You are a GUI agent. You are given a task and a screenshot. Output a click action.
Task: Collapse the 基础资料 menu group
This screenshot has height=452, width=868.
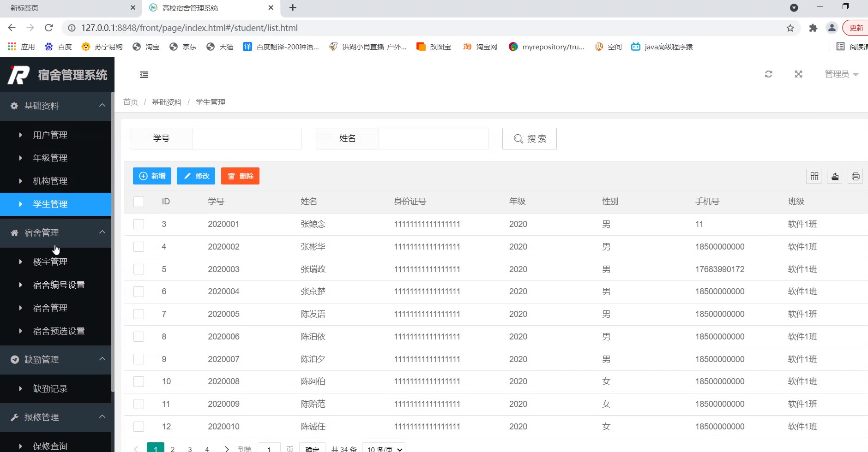coord(55,106)
